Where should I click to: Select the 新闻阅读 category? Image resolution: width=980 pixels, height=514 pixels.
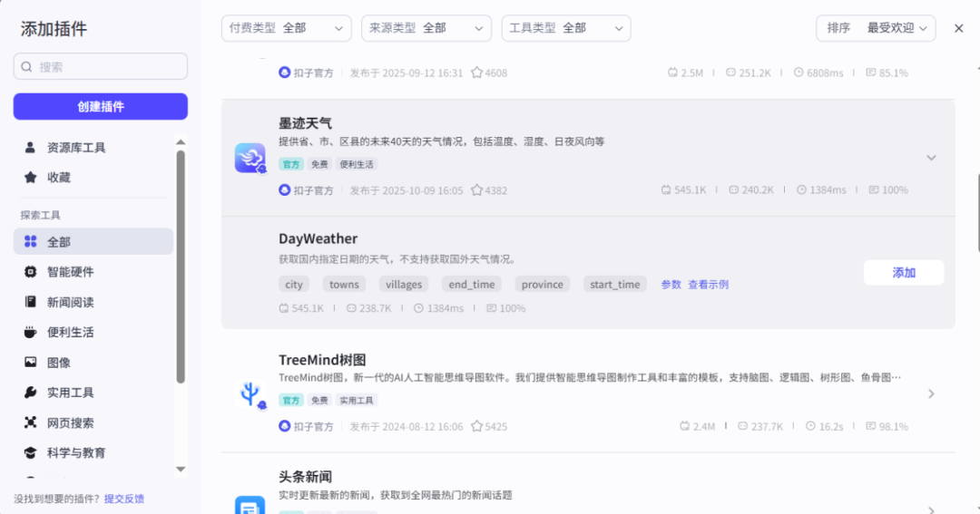click(93, 302)
